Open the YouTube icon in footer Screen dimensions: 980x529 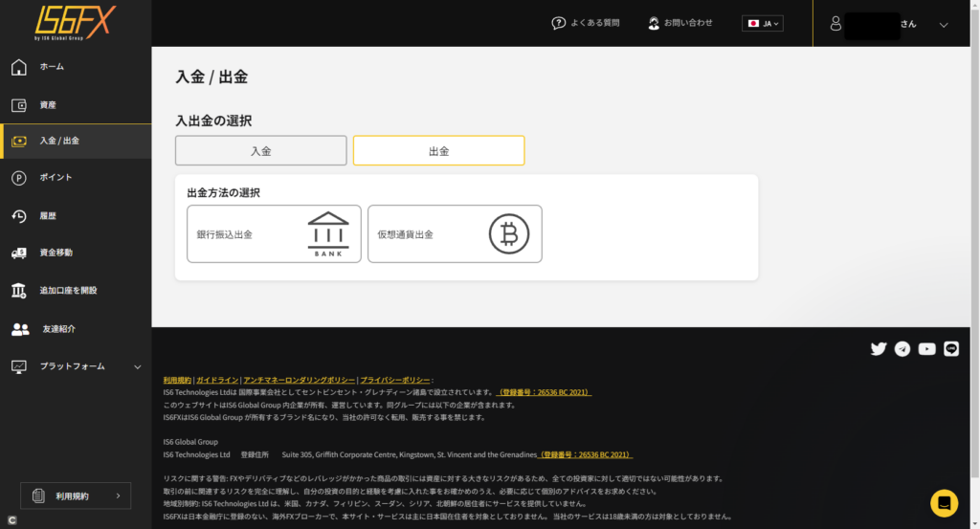926,348
